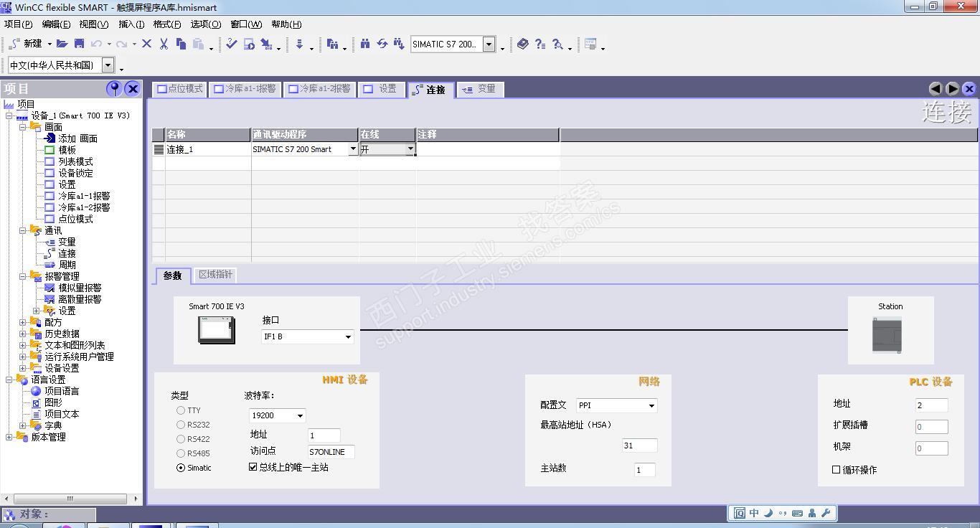Open the 波特率 19200 dropdown
980x528 pixels.
pyautogui.click(x=300, y=415)
